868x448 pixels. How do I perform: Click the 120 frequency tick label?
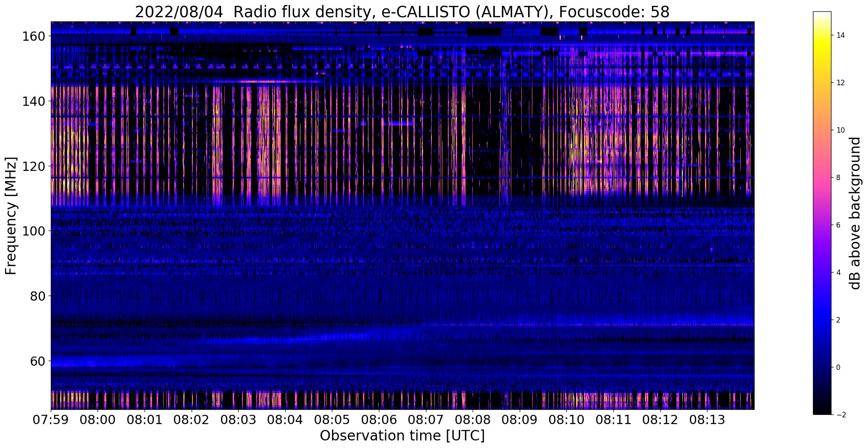[x=33, y=166]
